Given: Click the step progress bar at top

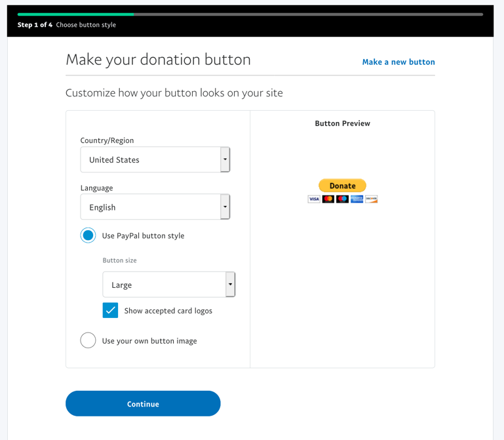Looking at the screenshot, I should [x=250, y=14].
